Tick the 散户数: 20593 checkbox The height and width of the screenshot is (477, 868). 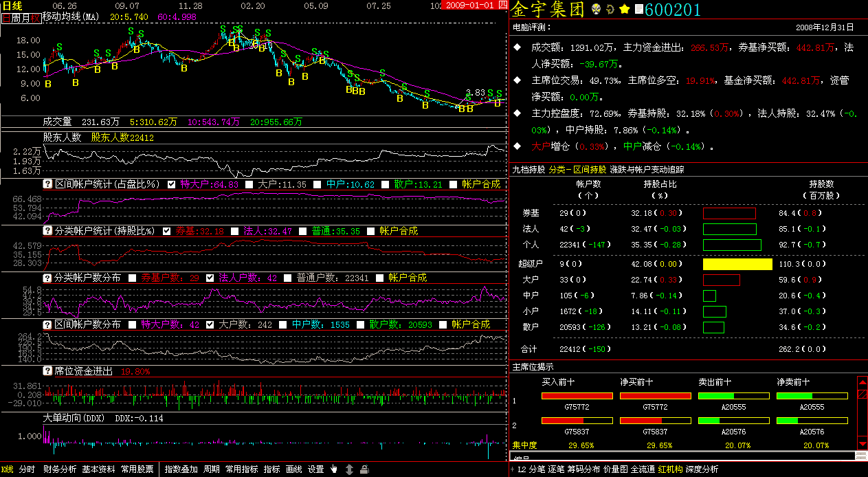coord(359,324)
